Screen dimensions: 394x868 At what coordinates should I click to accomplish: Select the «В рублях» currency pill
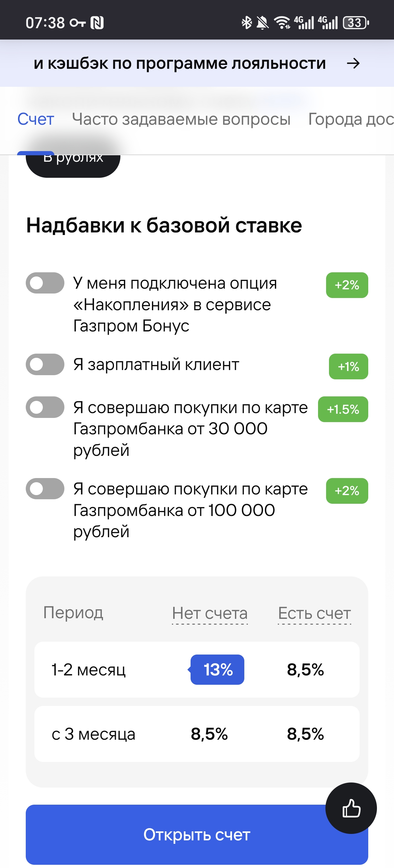[x=73, y=165]
